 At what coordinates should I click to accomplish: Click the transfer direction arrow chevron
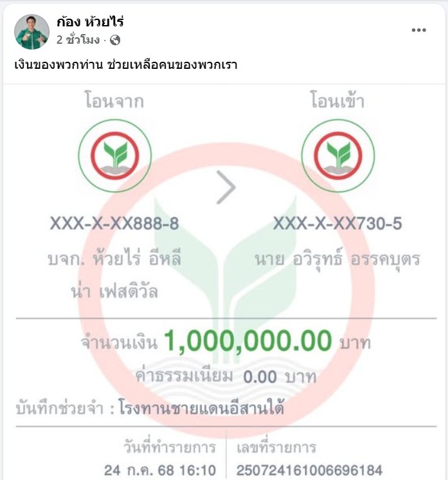pos(226,187)
